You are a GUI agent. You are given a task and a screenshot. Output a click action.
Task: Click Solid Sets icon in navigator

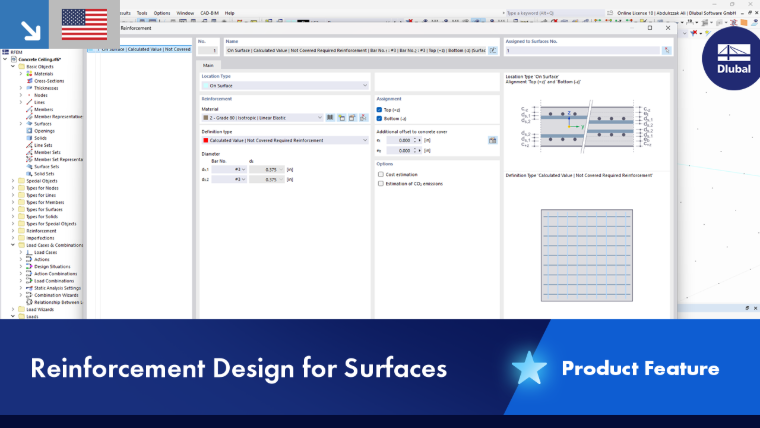coord(29,174)
